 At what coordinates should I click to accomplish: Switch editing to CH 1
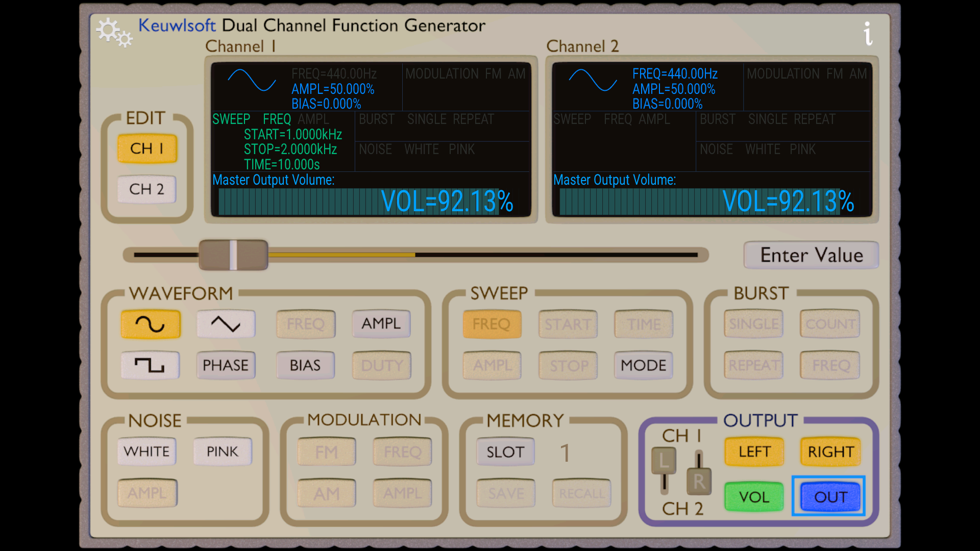(x=146, y=148)
